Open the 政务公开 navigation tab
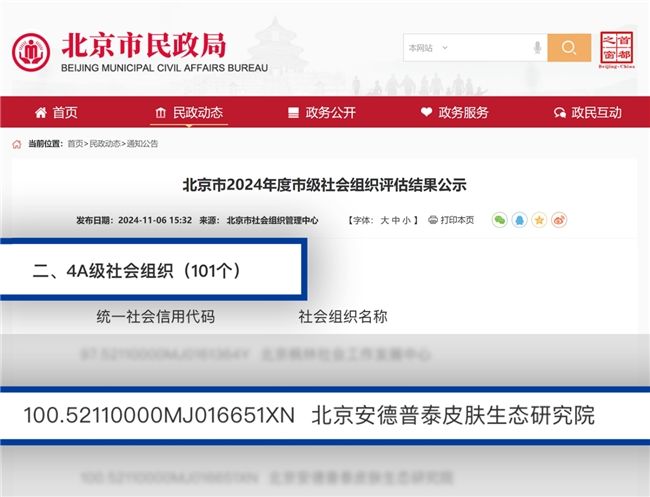The image size is (650, 497). click(x=322, y=112)
